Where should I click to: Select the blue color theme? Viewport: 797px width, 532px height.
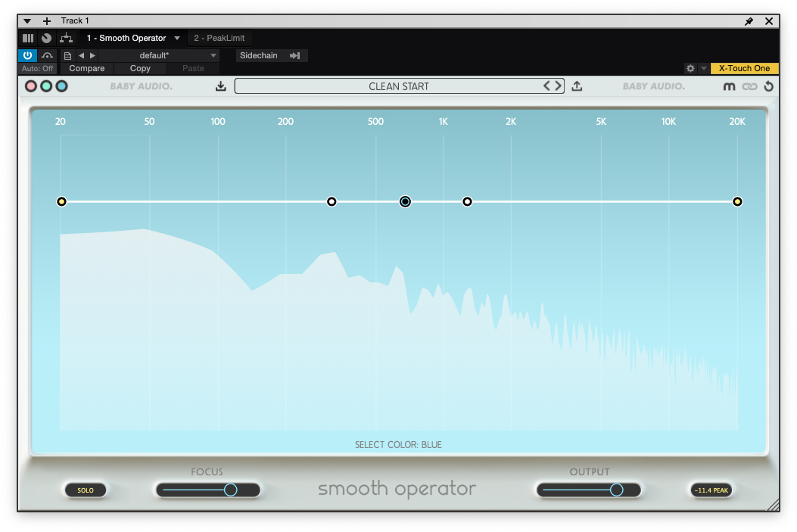coord(61,86)
